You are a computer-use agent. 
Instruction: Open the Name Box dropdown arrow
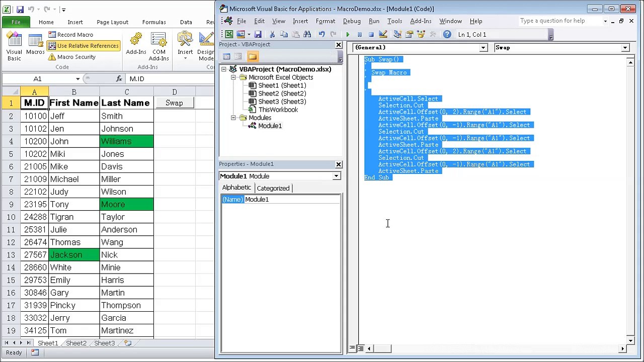[x=77, y=79]
